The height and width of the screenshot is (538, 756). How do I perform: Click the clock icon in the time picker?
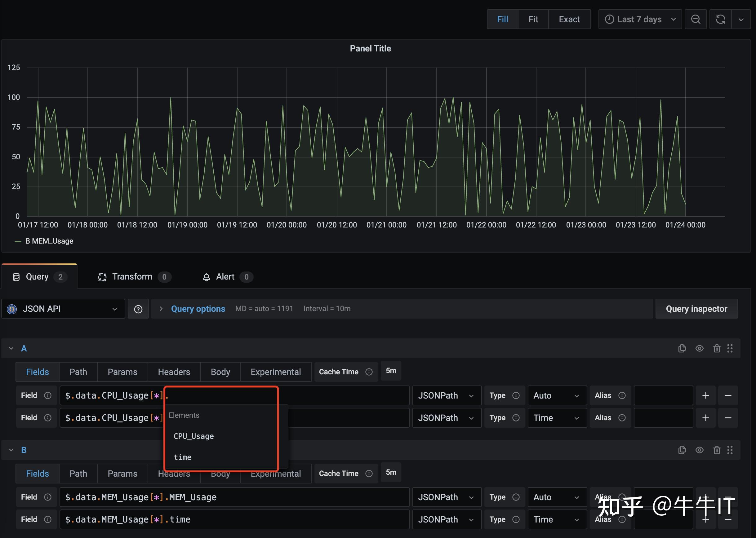click(610, 19)
